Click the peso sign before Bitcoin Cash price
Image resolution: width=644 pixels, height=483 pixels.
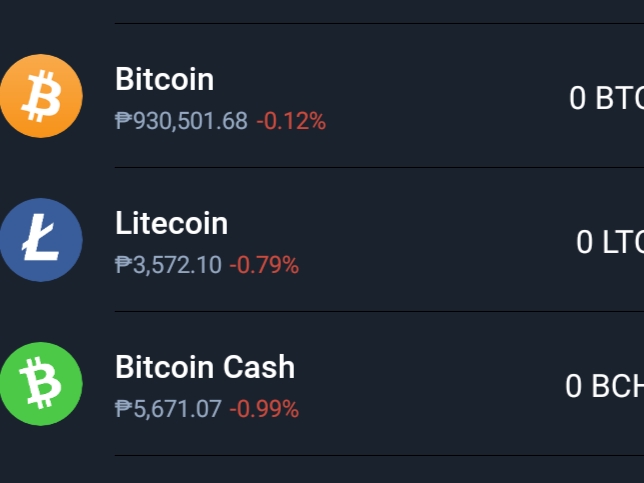pos(124,409)
